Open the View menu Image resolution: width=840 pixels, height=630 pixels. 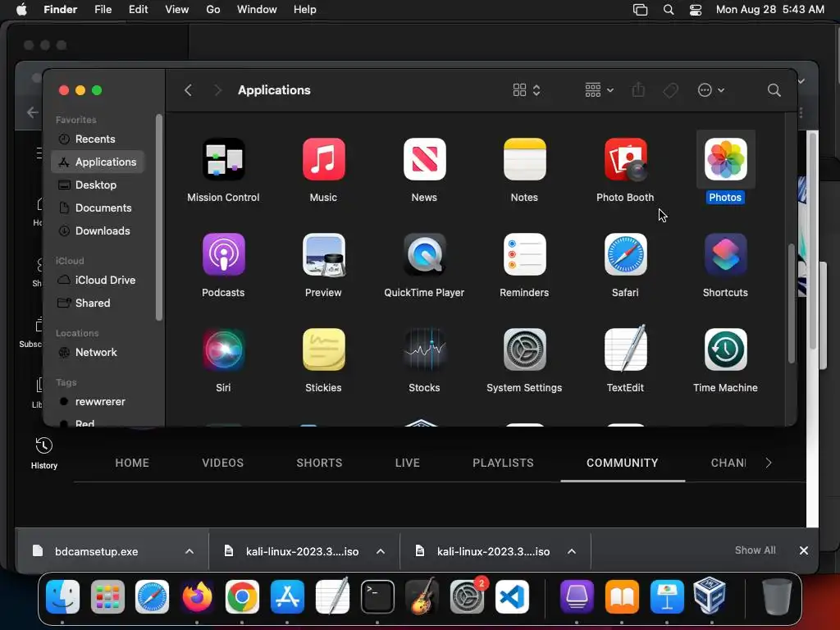tap(177, 10)
